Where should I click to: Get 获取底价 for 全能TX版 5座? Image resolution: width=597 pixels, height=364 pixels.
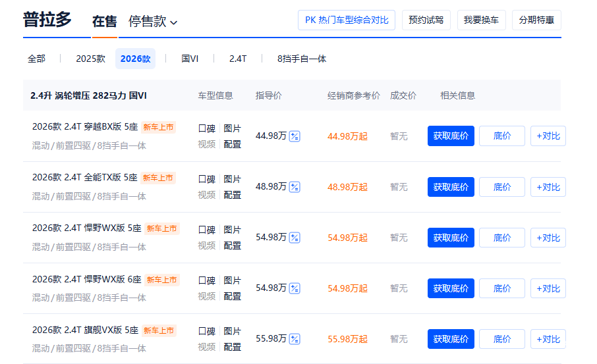tap(451, 187)
